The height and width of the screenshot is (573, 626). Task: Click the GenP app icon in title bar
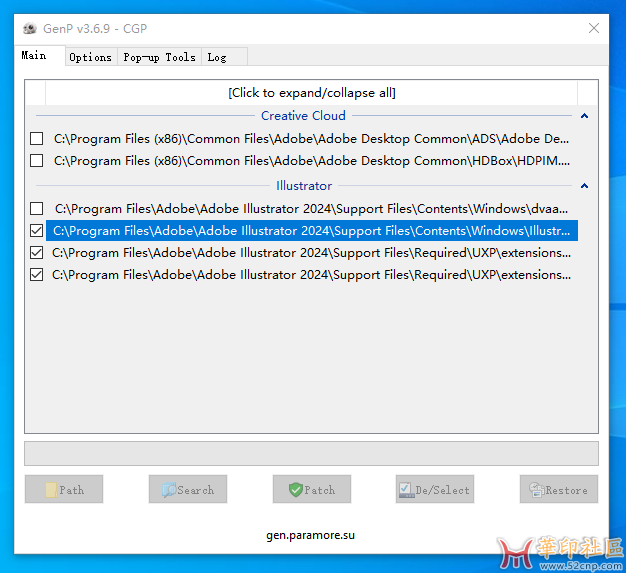tap(30, 29)
